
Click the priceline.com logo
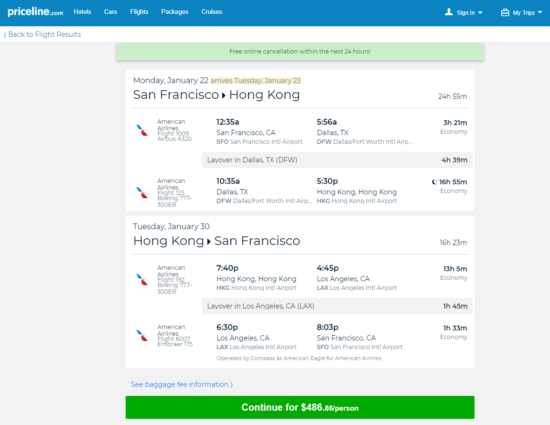tap(35, 12)
